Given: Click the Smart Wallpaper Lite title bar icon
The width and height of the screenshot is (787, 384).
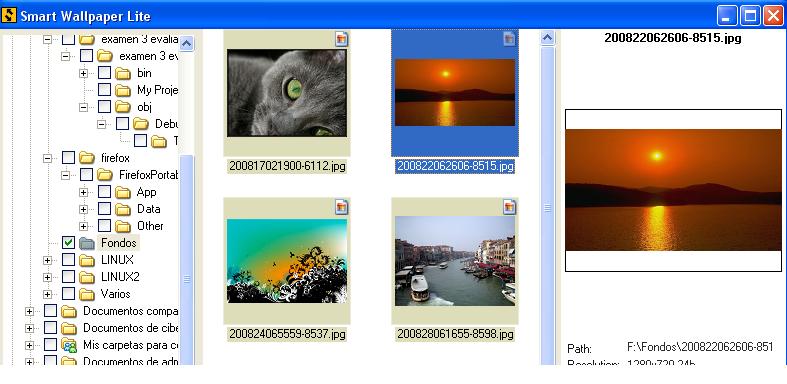Looking at the screenshot, I should click(9, 16).
